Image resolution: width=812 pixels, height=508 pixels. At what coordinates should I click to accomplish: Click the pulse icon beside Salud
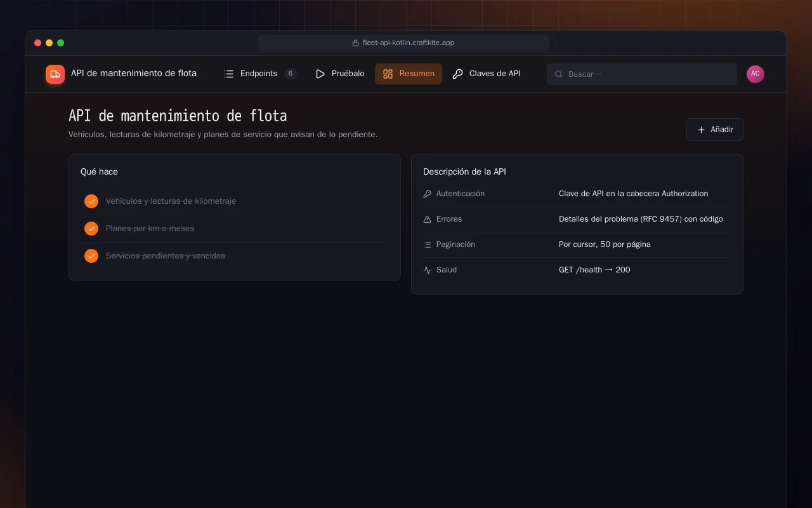click(427, 270)
